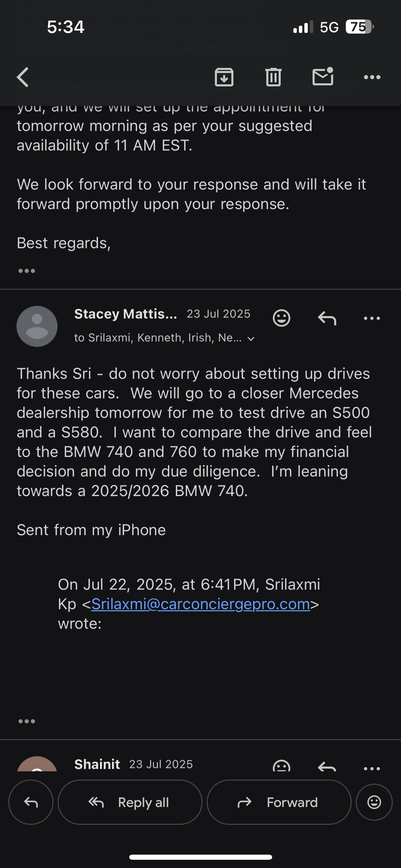401x868 pixels.
Task: Open more options for Shainit's message
Action: coord(372,768)
